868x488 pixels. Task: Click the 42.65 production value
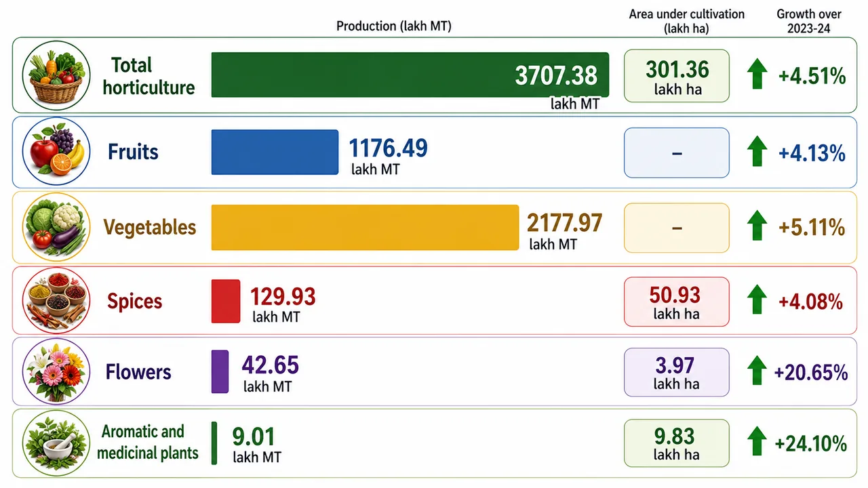(x=270, y=365)
